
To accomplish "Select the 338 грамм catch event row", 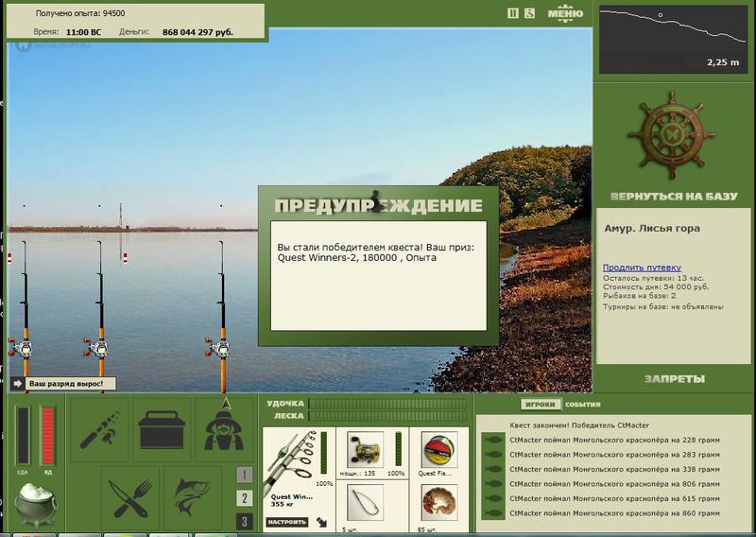I will pyautogui.click(x=614, y=469).
